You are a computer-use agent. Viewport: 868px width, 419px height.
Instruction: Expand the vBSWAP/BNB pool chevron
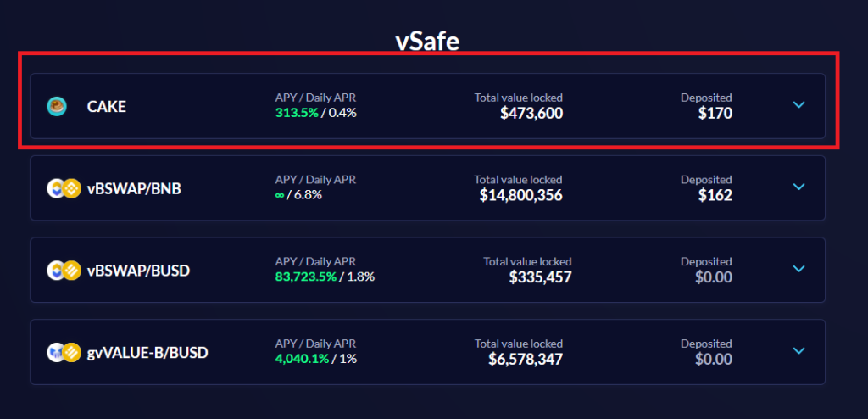pyautogui.click(x=798, y=187)
